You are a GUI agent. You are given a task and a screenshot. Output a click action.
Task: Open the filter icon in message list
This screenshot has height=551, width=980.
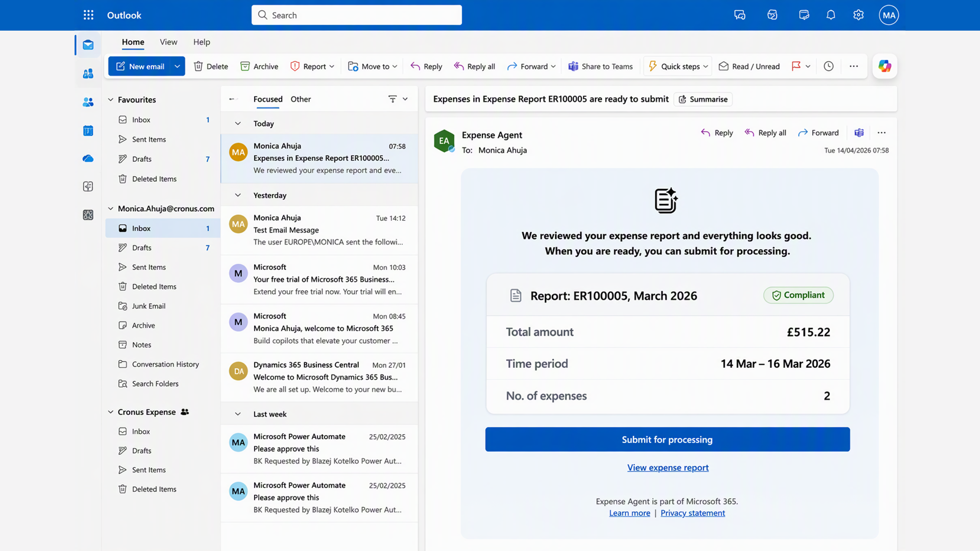(x=393, y=99)
